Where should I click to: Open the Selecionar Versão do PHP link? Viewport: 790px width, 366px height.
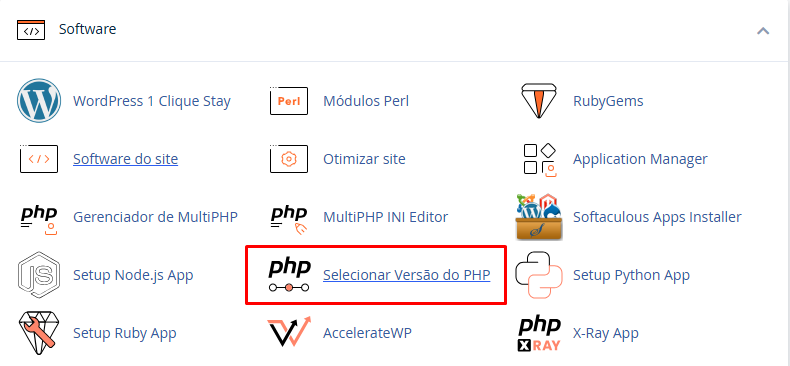click(x=407, y=275)
